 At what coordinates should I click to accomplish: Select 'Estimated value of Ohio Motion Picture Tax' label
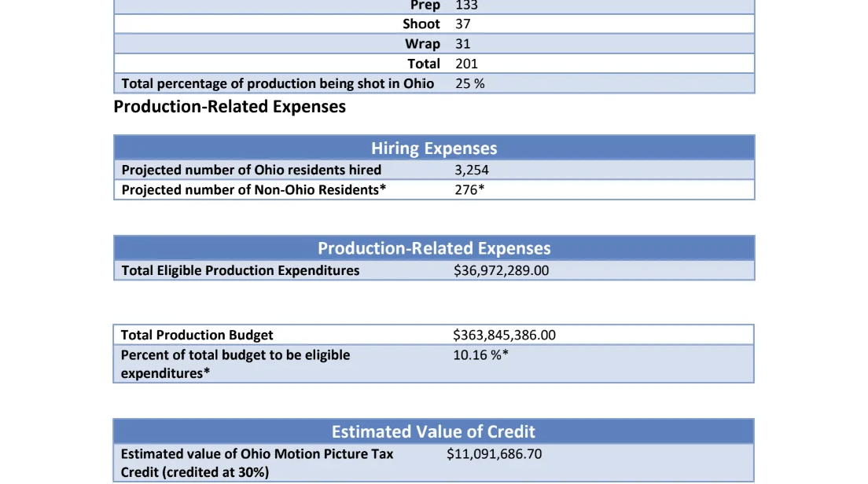coord(257,454)
